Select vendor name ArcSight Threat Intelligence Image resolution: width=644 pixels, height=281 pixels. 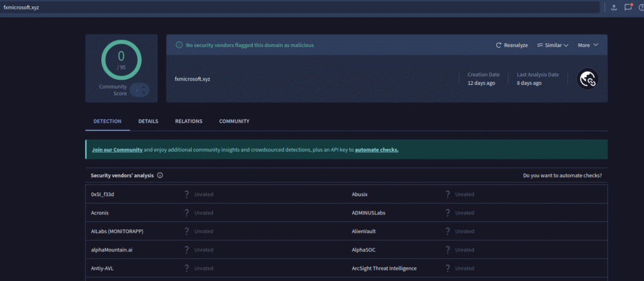tap(384, 268)
